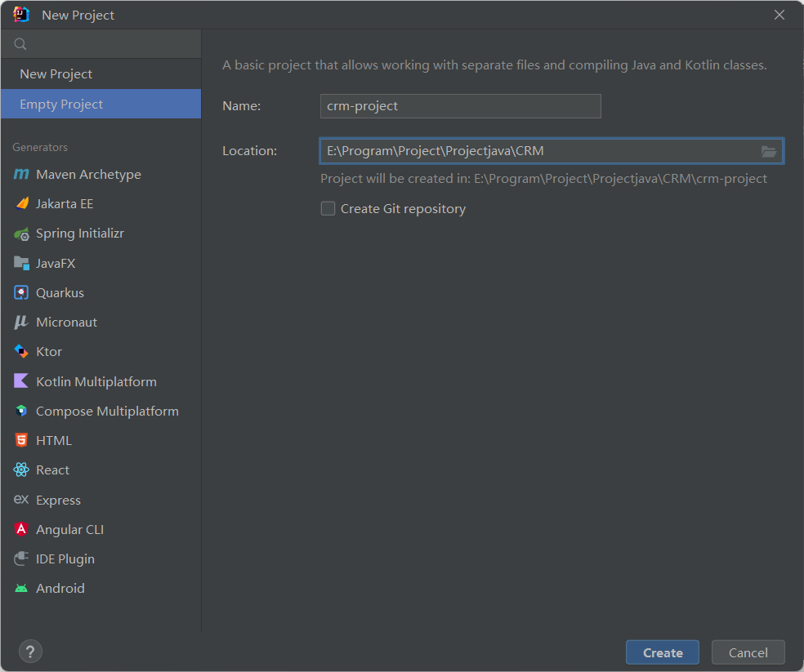This screenshot has width=804, height=672.
Task: Click the Ktor generator icon
Action: click(x=21, y=352)
